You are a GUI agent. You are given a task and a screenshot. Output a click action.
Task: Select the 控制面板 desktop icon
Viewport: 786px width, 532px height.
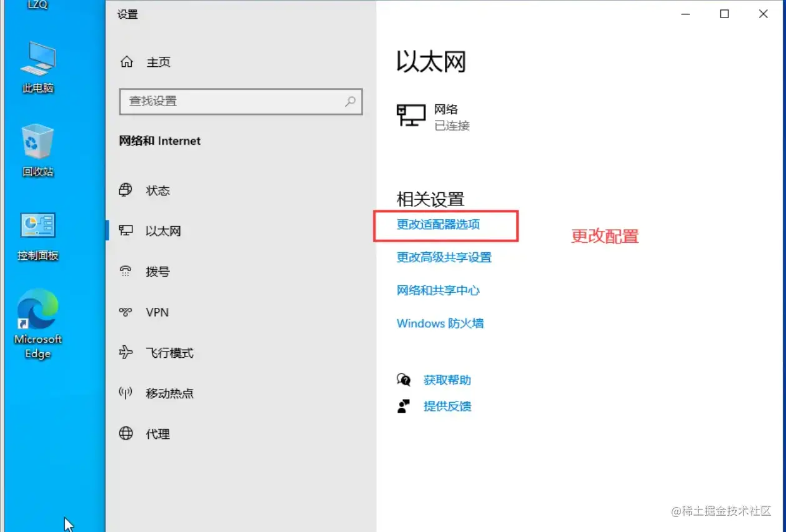click(38, 235)
